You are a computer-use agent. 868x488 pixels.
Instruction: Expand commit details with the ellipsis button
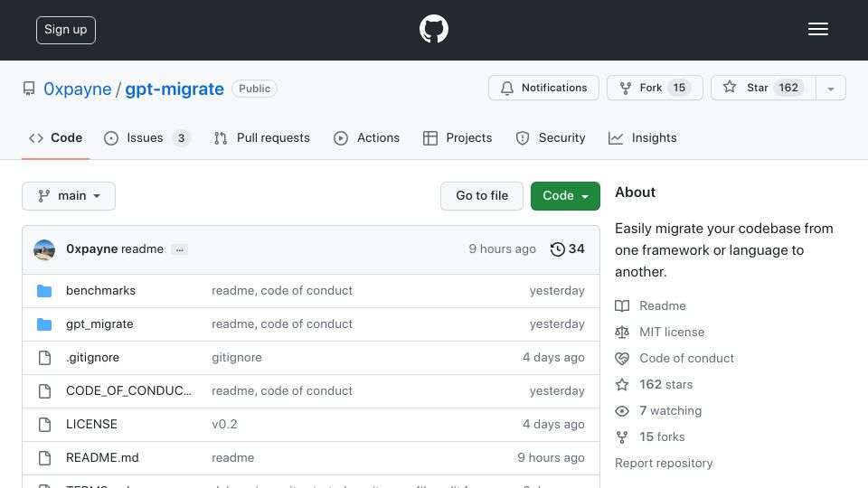click(179, 249)
